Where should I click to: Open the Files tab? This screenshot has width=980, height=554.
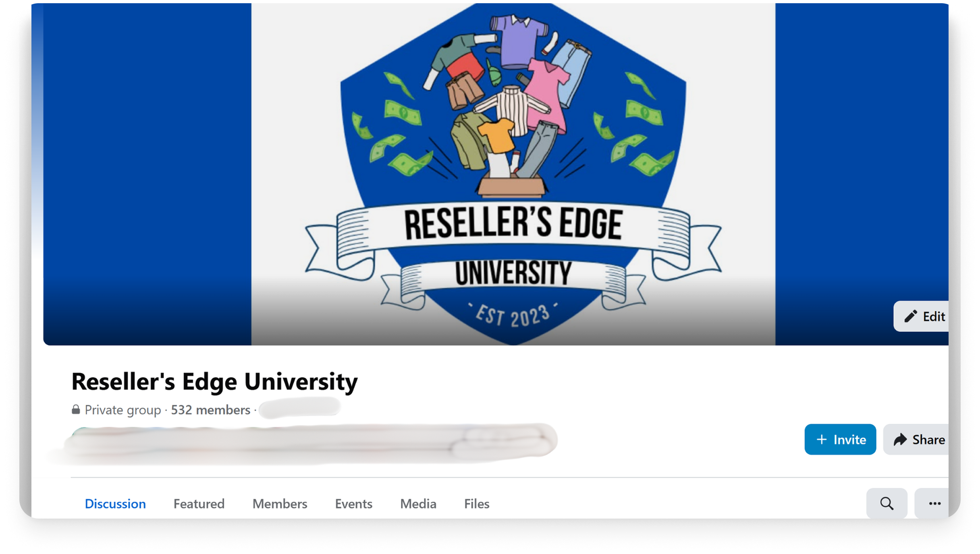[x=477, y=504]
